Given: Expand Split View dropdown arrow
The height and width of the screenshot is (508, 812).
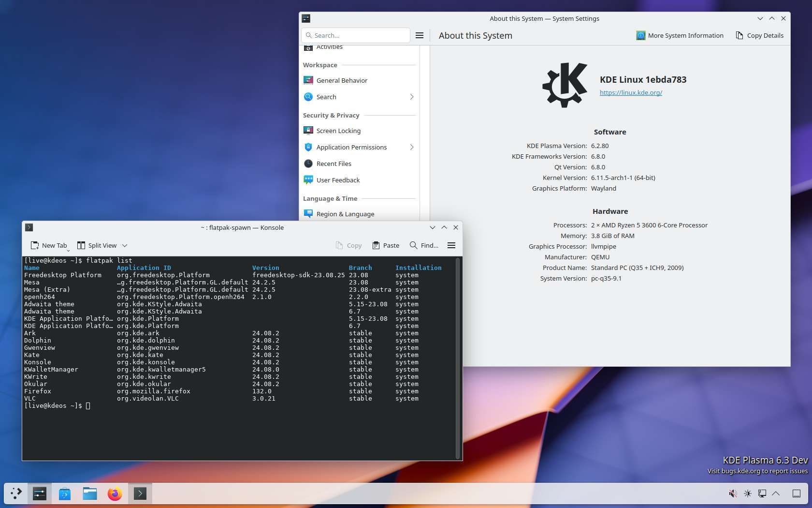Looking at the screenshot, I should coord(125,245).
